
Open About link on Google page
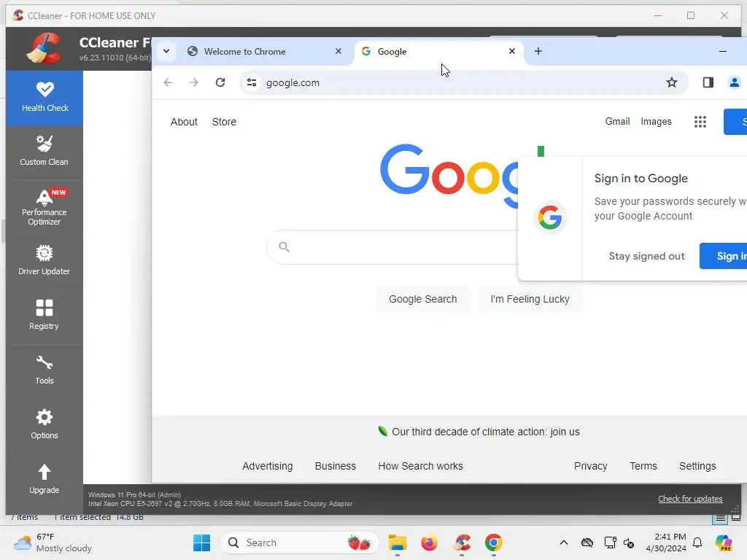[x=184, y=122]
